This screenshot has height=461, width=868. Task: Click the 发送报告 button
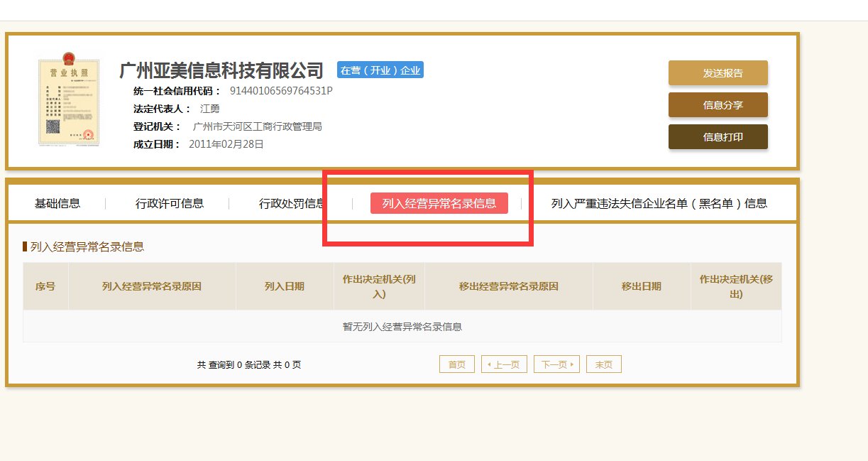pyautogui.click(x=718, y=72)
